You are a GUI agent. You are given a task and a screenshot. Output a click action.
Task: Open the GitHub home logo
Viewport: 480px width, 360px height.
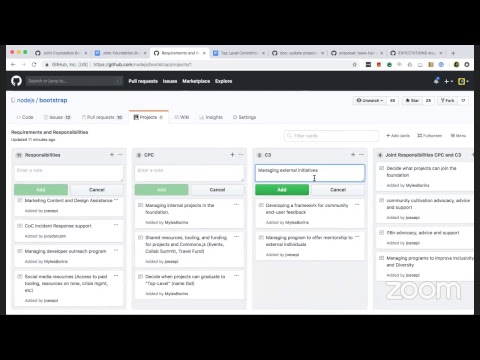(x=16, y=81)
